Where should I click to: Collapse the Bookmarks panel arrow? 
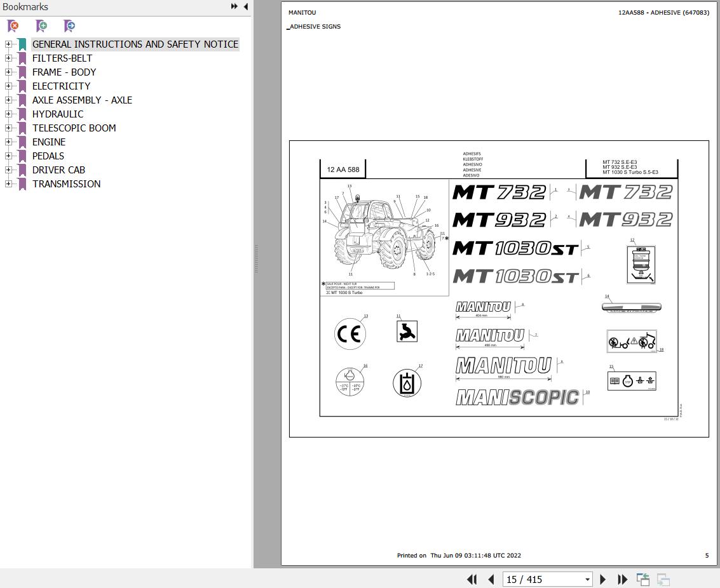click(246, 6)
